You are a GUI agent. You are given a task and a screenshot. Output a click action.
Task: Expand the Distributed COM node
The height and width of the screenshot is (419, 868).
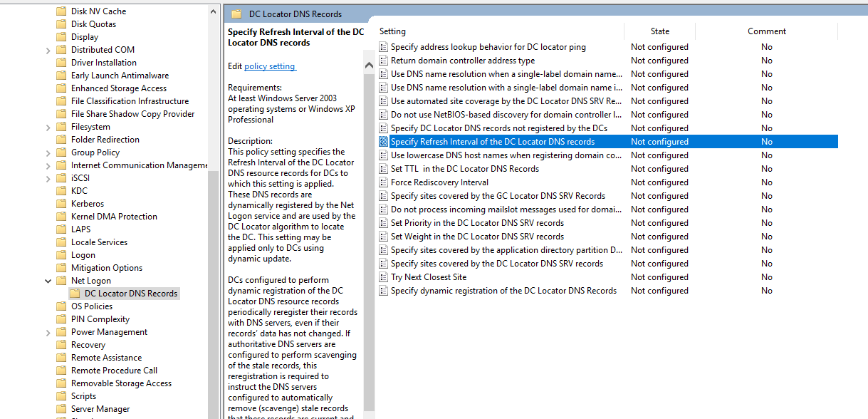tap(48, 49)
